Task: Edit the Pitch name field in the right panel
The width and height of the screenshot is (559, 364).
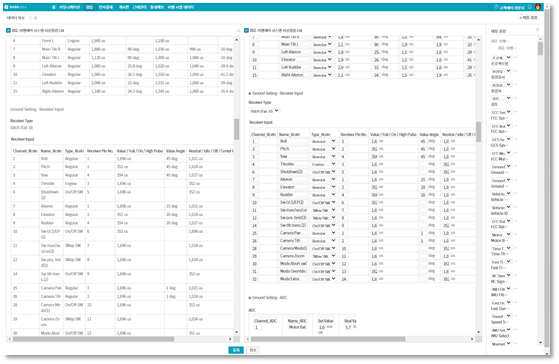Action: tap(293, 149)
